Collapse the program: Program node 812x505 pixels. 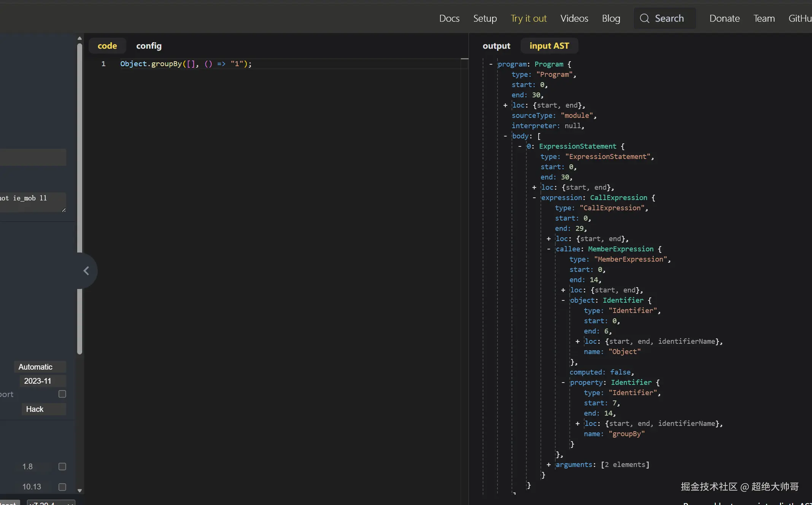(491, 64)
